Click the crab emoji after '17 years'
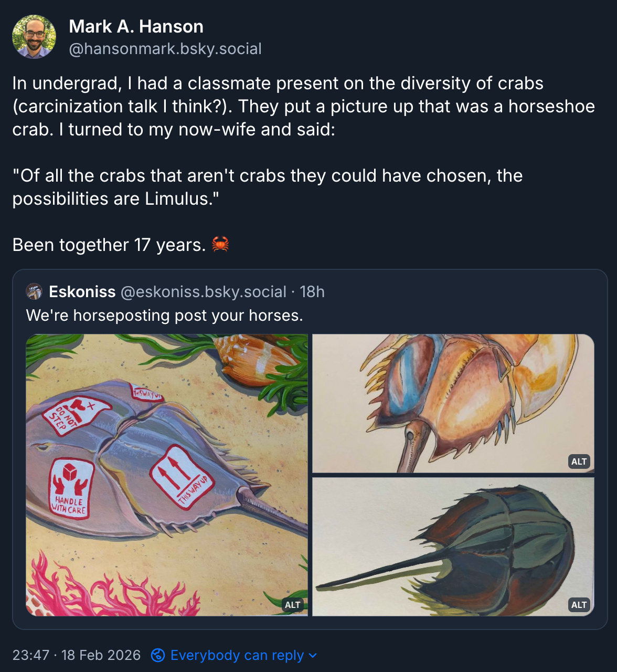617x672 pixels. pyautogui.click(x=220, y=245)
